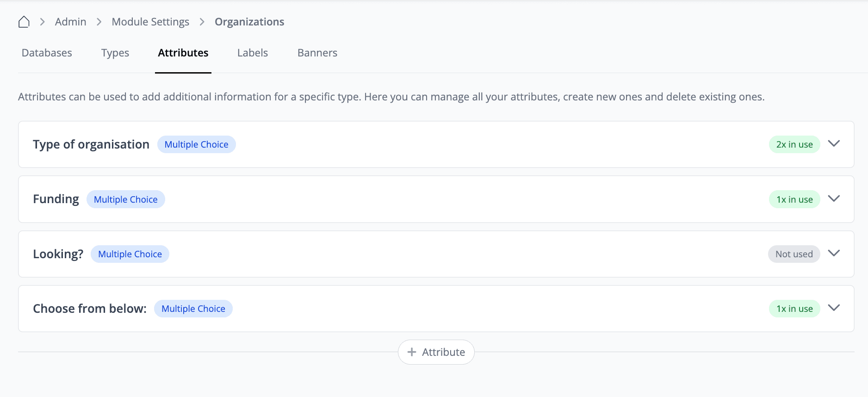Click the Type of organisation title
This screenshot has height=397, width=868.
pos(91,144)
